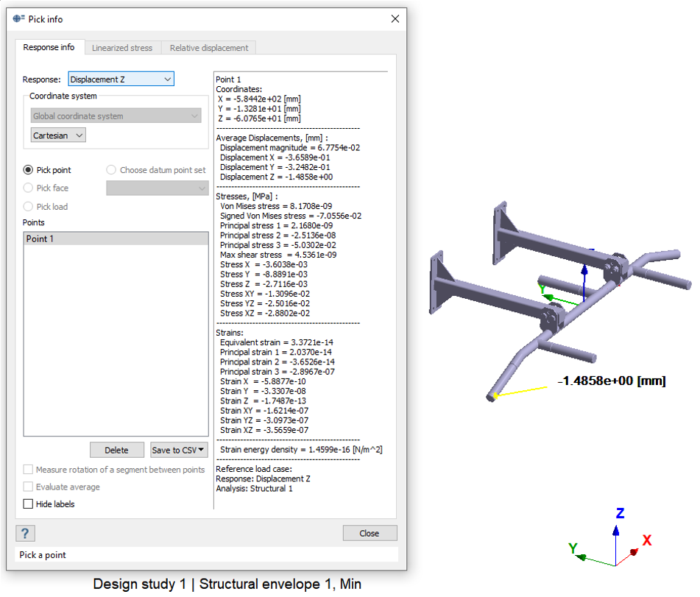Open the Response info tab

point(49,48)
